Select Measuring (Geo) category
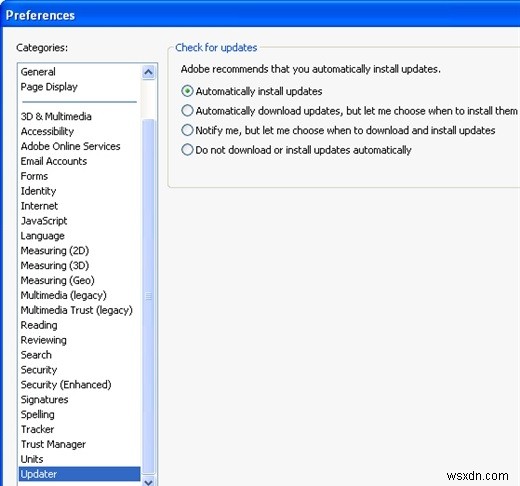 coord(57,280)
